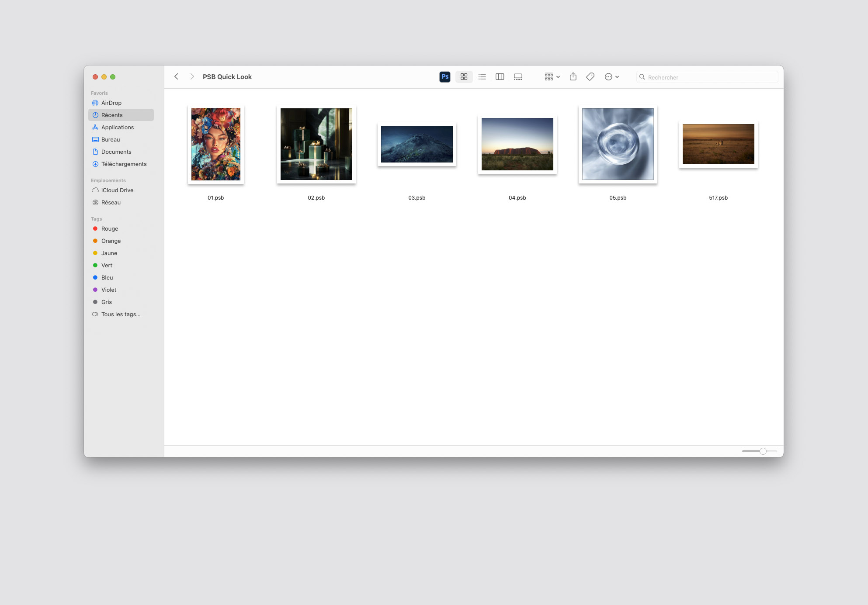Switch to gallery view

[x=518, y=76]
